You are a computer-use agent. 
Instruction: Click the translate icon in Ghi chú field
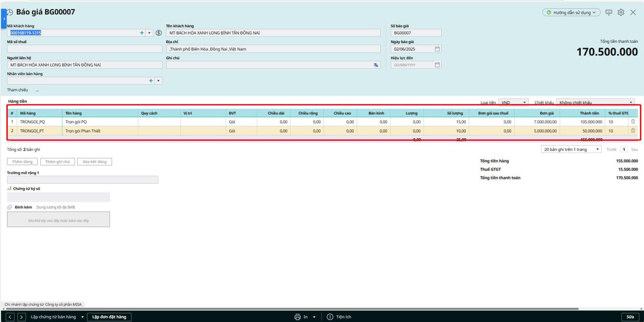pos(376,65)
